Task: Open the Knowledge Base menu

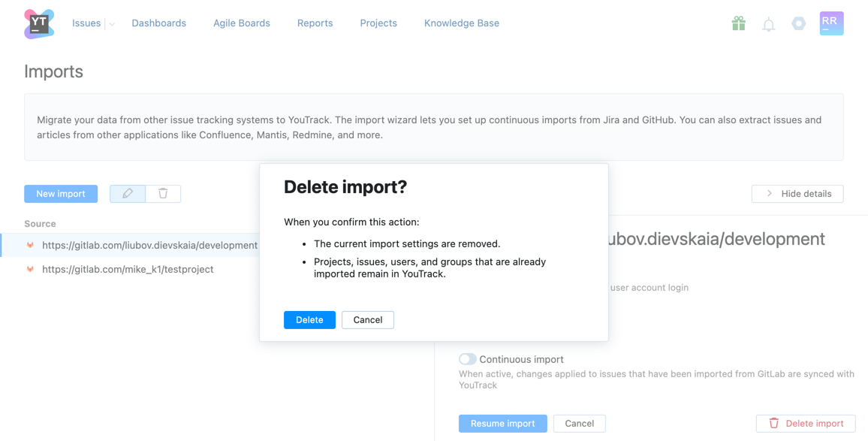Action: coord(461,23)
